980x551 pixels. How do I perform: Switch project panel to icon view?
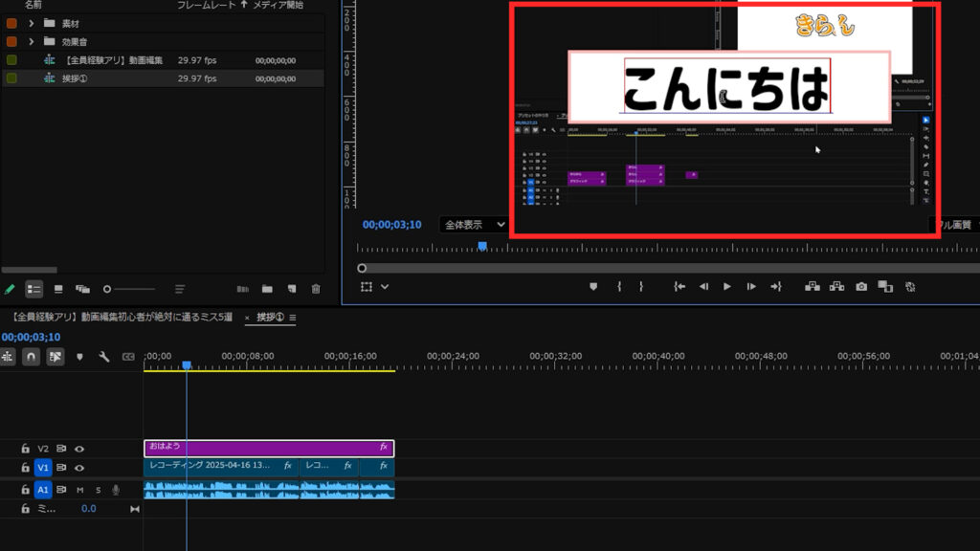58,289
